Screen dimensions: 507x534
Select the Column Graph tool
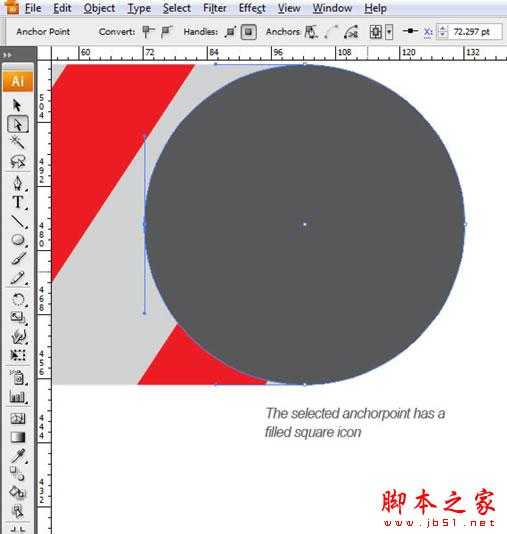coord(18,396)
